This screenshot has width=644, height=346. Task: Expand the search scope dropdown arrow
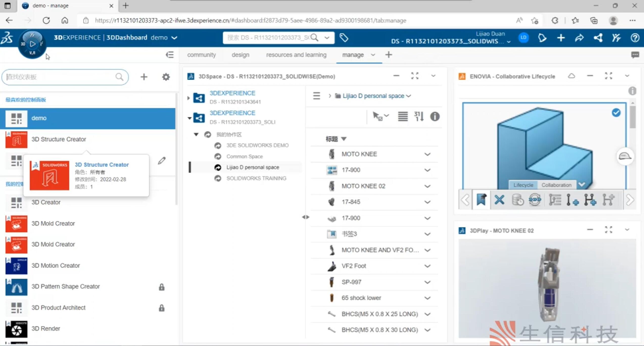tap(327, 38)
